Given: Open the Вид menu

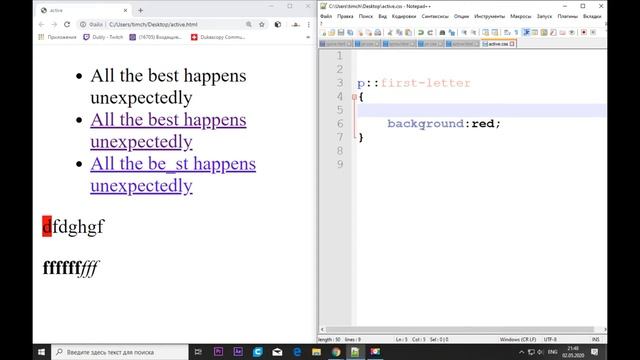Looking at the screenshot, I should [382, 16].
